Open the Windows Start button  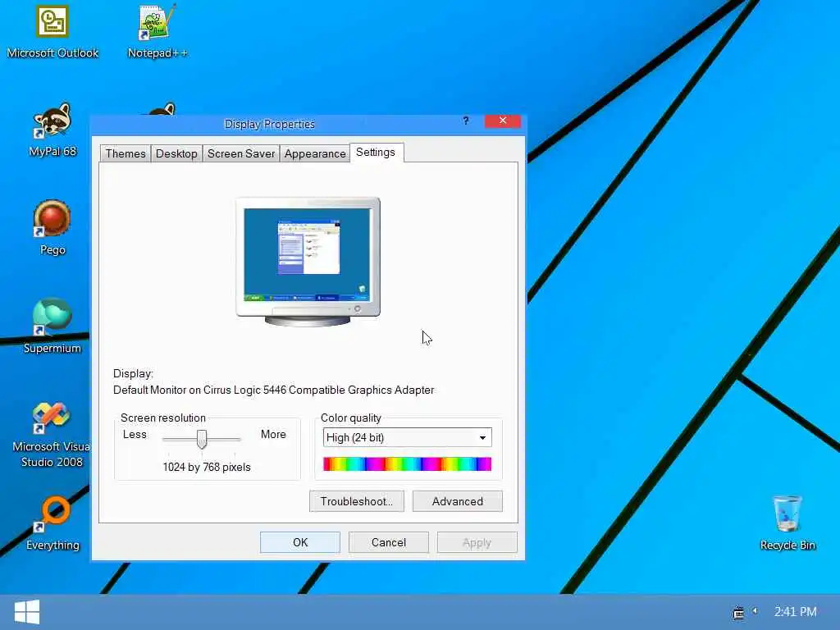click(x=27, y=612)
